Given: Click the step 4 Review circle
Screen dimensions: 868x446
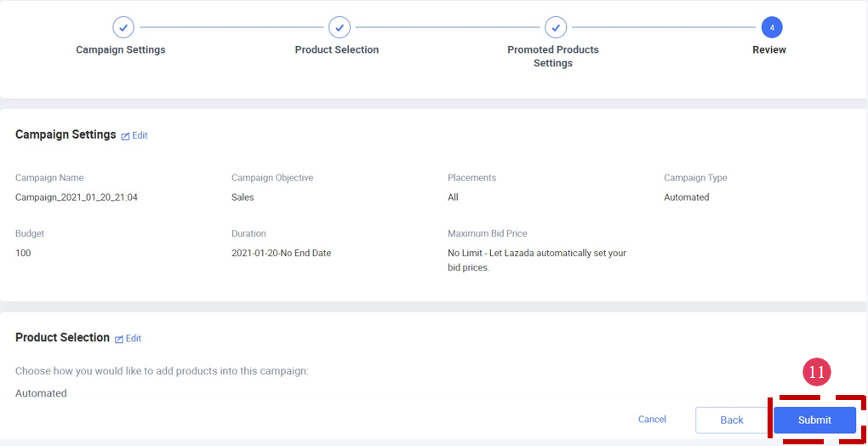Looking at the screenshot, I should (772, 27).
